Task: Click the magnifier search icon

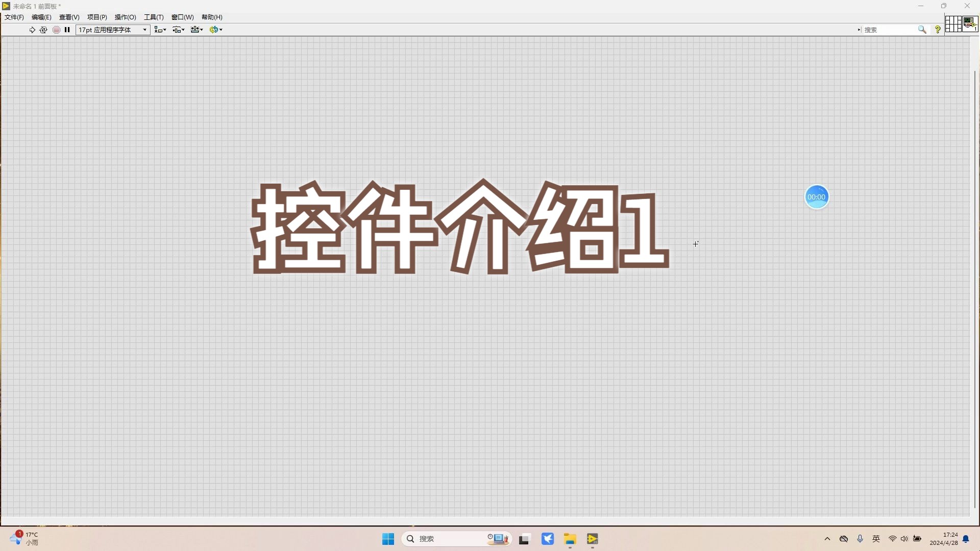Action: pos(922,30)
